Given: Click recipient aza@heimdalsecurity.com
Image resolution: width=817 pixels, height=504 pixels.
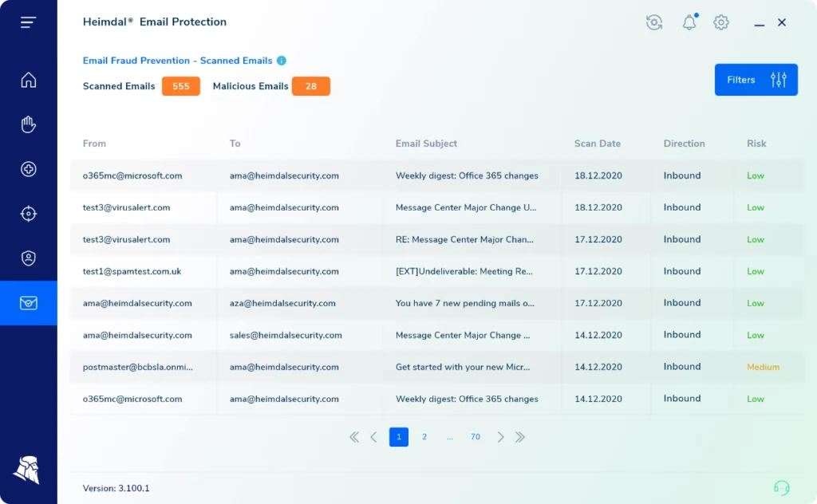Looking at the screenshot, I should 282,303.
